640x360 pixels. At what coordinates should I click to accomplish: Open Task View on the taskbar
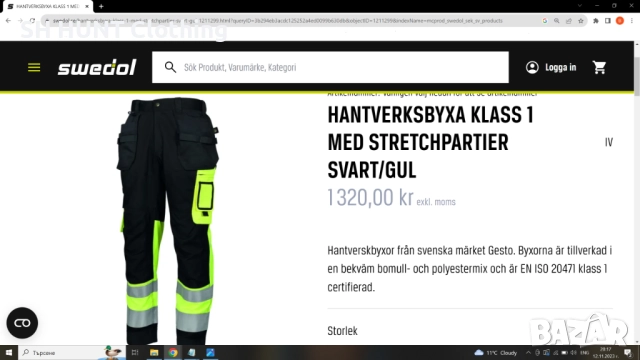[x=135, y=353]
